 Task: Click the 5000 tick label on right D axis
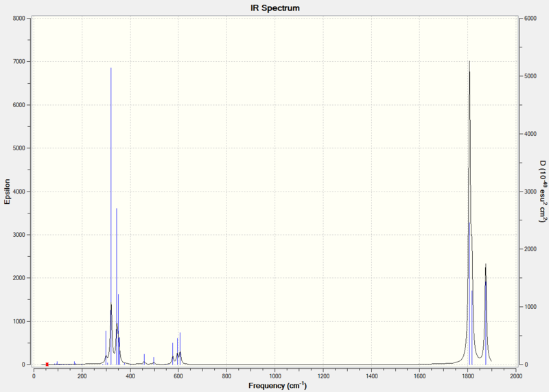530,76
